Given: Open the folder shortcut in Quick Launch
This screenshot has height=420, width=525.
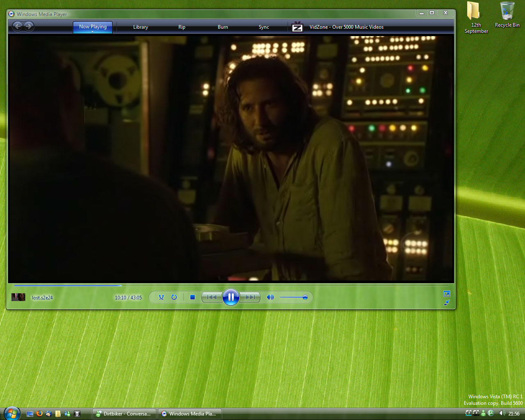Looking at the screenshot, I should [58, 414].
